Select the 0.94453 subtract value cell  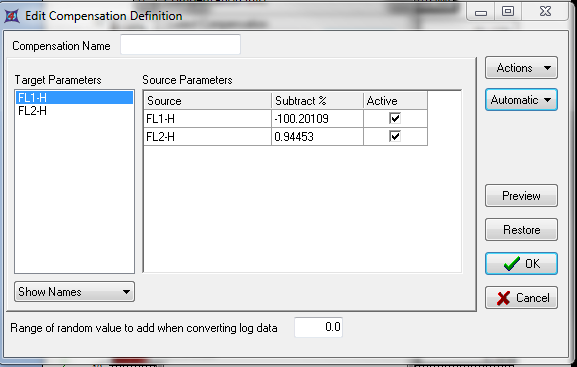coord(317,137)
